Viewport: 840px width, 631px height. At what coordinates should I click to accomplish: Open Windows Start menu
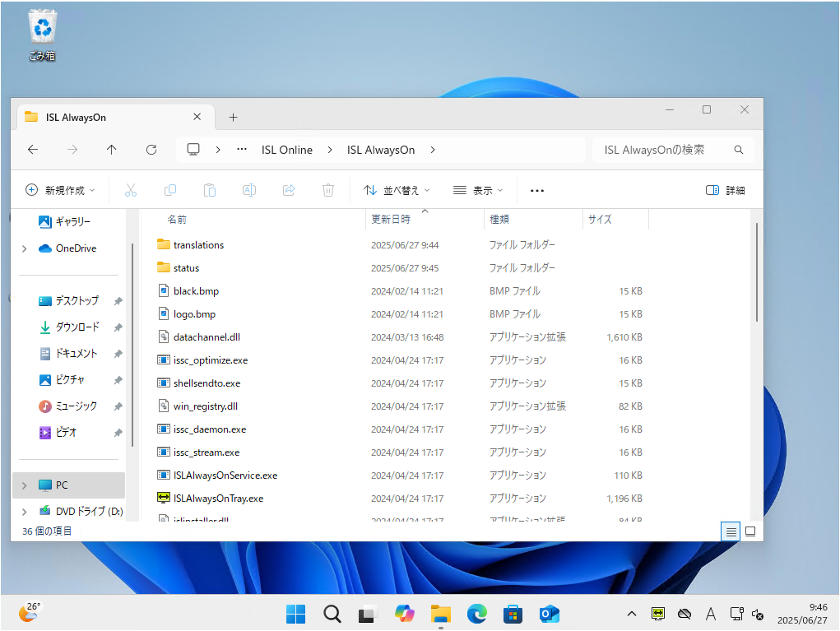click(295, 614)
